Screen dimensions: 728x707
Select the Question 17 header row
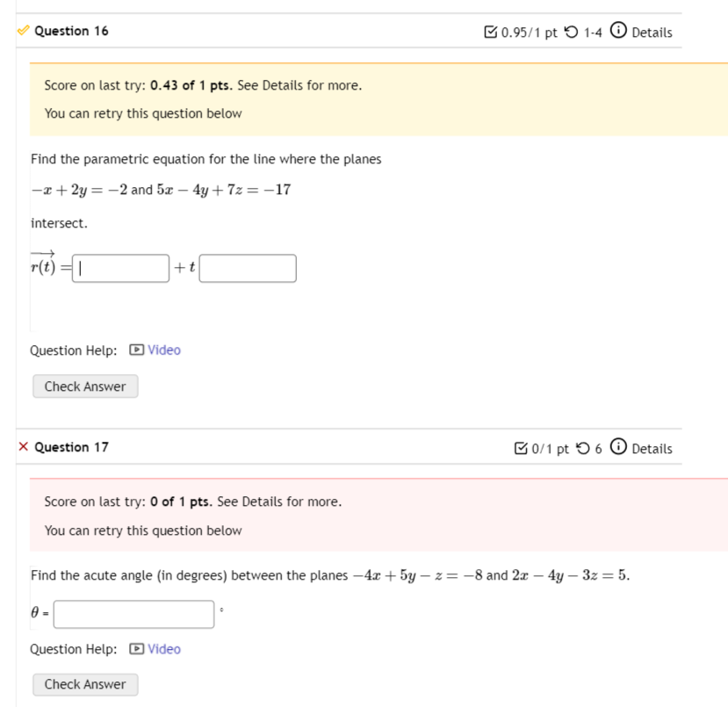(70, 447)
